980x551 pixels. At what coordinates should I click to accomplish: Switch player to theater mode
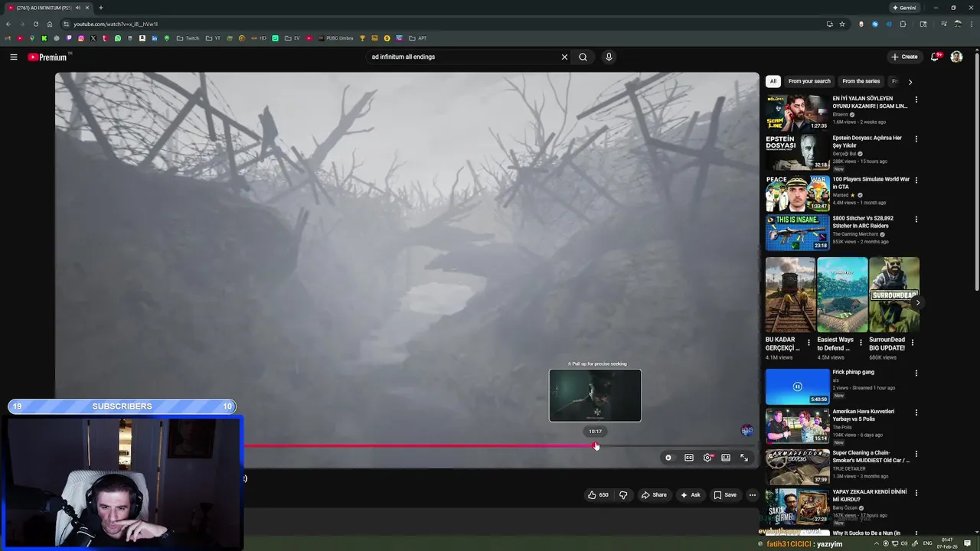[726, 458]
